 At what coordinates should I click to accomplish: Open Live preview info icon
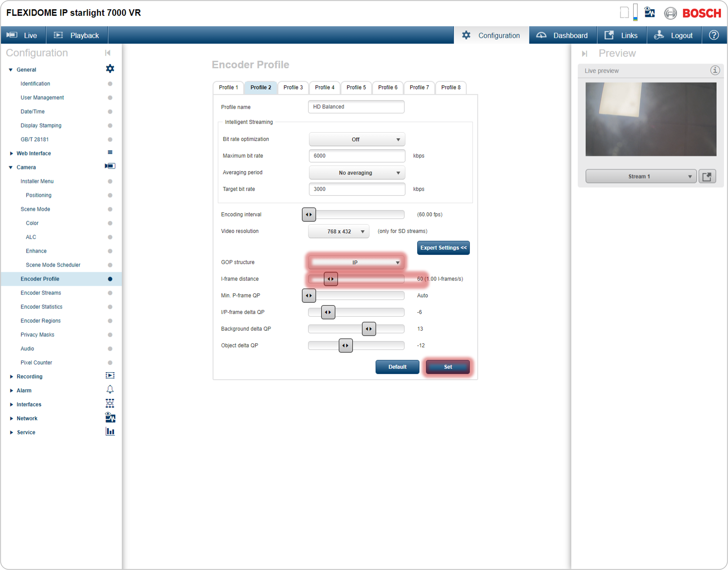[x=715, y=70]
